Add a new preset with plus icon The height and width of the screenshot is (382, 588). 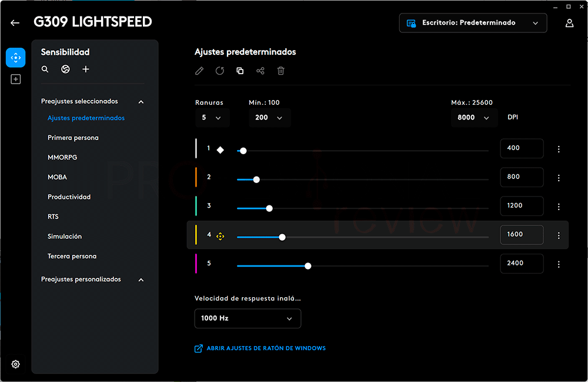pos(86,69)
